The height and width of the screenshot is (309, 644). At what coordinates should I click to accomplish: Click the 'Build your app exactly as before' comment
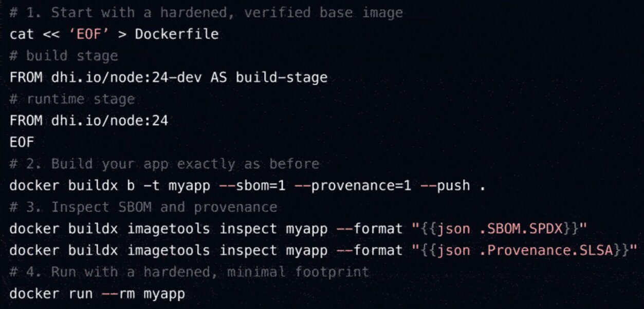pos(185,164)
